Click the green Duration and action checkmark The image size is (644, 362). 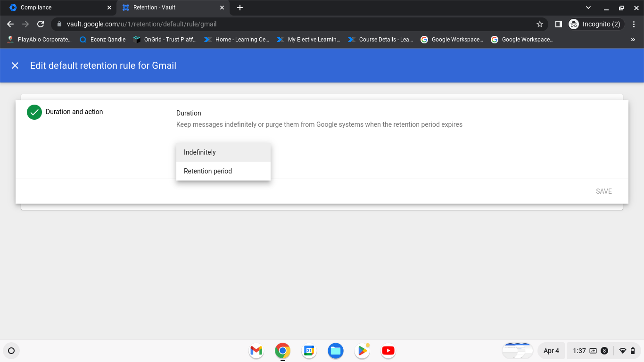click(x=34, y=112)
